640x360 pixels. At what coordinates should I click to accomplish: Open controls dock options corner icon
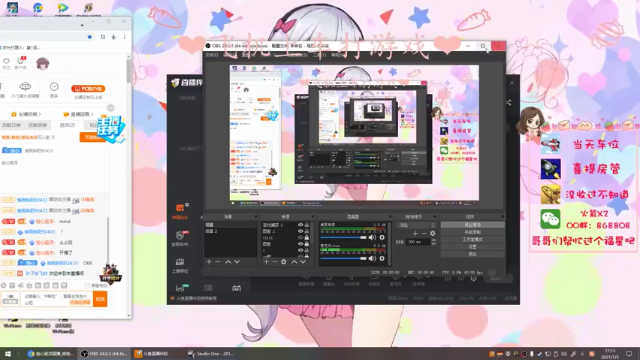click(503, 217)
